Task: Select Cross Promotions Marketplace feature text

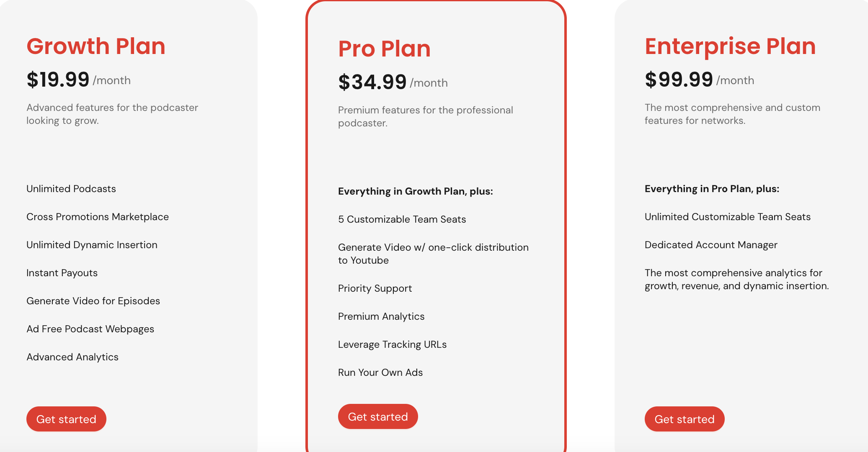Action: pyautogui.click(x=98, y=217)
